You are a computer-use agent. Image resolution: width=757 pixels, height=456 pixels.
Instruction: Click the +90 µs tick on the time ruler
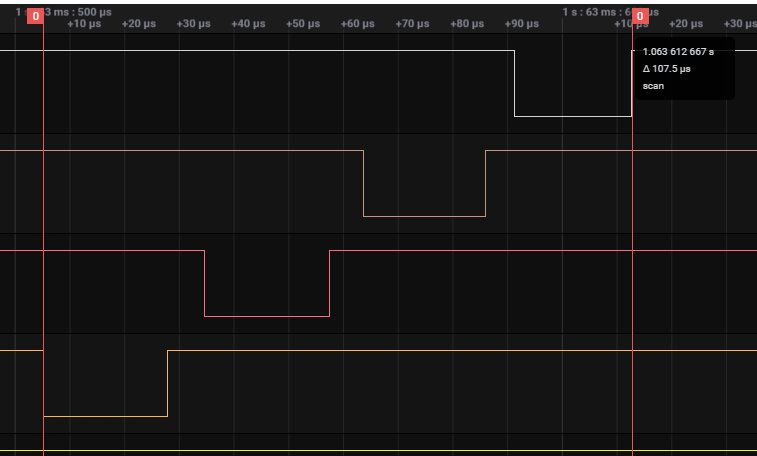(521, 23)
